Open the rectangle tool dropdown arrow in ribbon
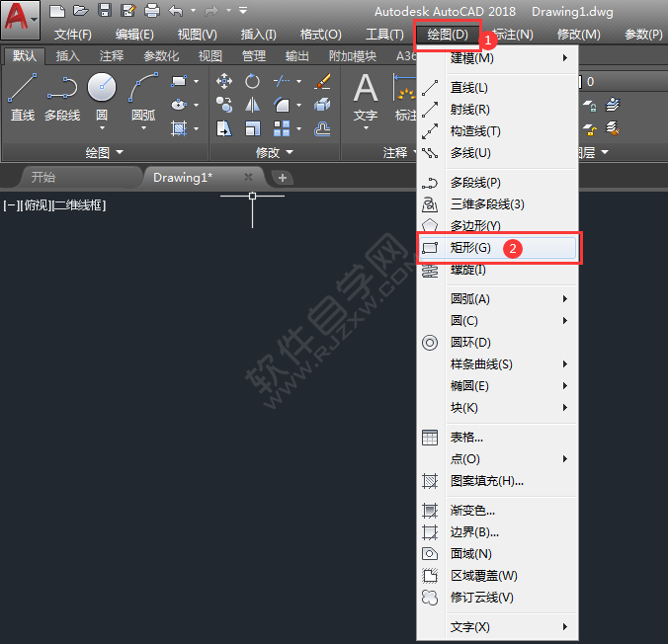Viewport: 668px width, 644px height. [196, 81]
